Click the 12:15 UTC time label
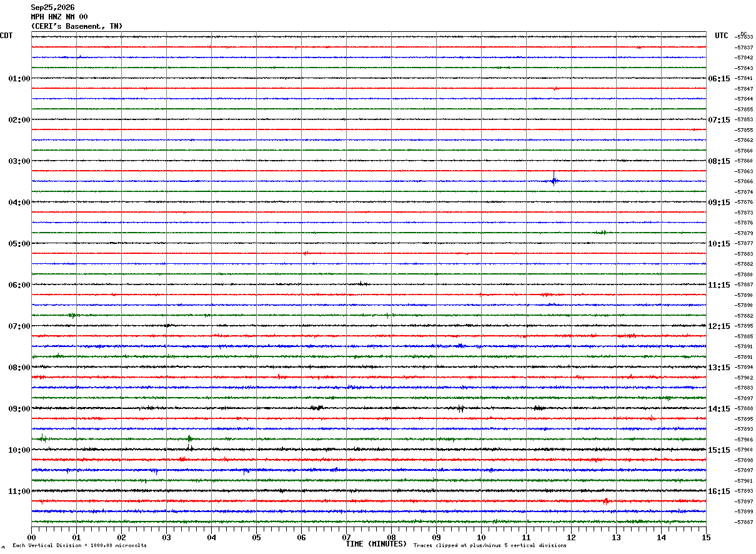 [x=719, y=326]
